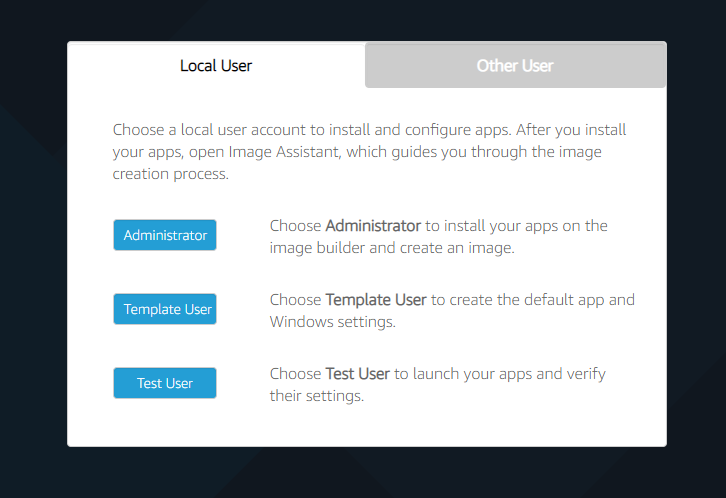Open the Other User tab
Viewport: 726px width, 498px height.
coord(515,66)
